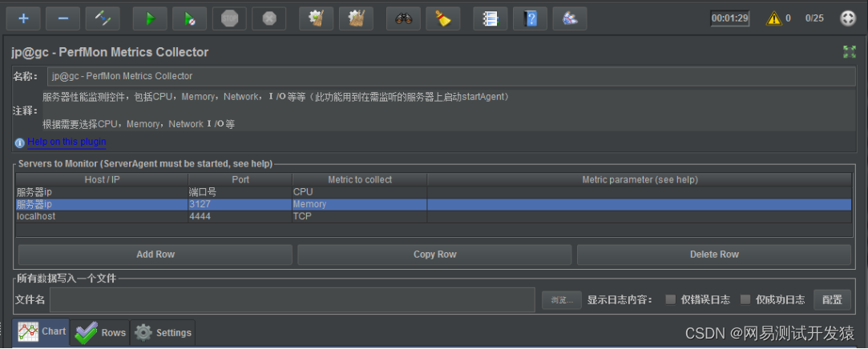Click the 3127 port cell

point(240,205)
